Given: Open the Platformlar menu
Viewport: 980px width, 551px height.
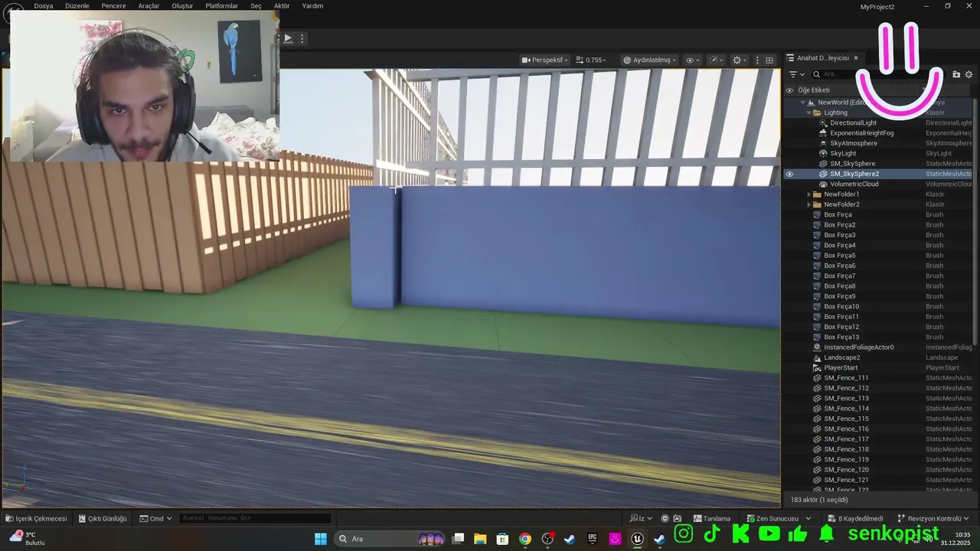Looking at the screenshot, I should coord(221,5).
